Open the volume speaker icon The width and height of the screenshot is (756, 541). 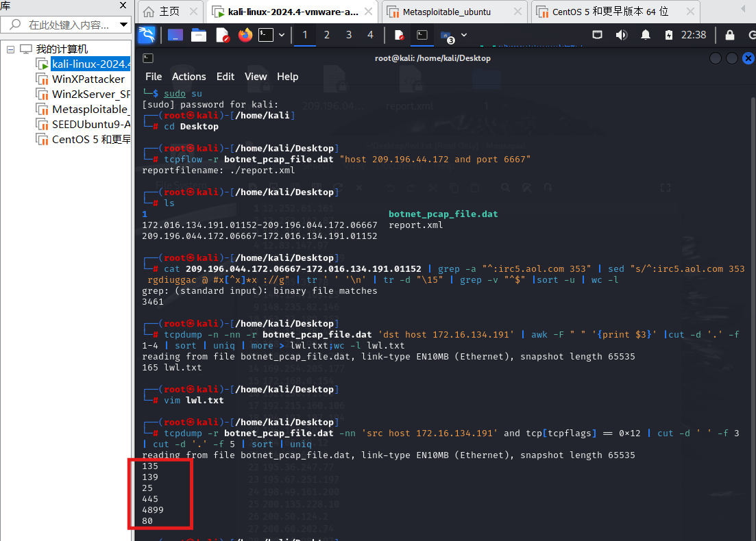[622, 35]
